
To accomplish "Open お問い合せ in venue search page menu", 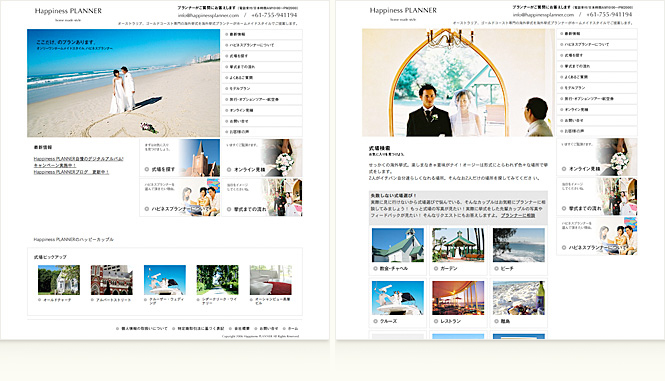I will [x=597, y=120].
